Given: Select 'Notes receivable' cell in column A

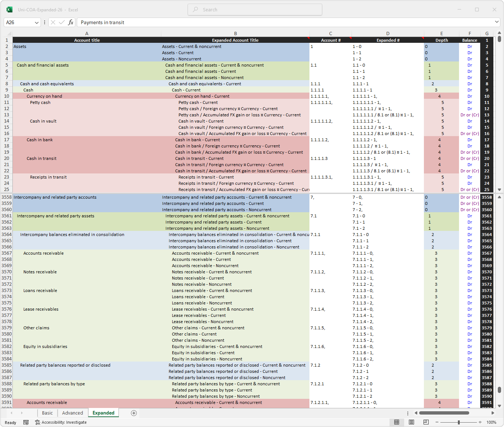Looking at the screenshot, I should tap(87, 272).
